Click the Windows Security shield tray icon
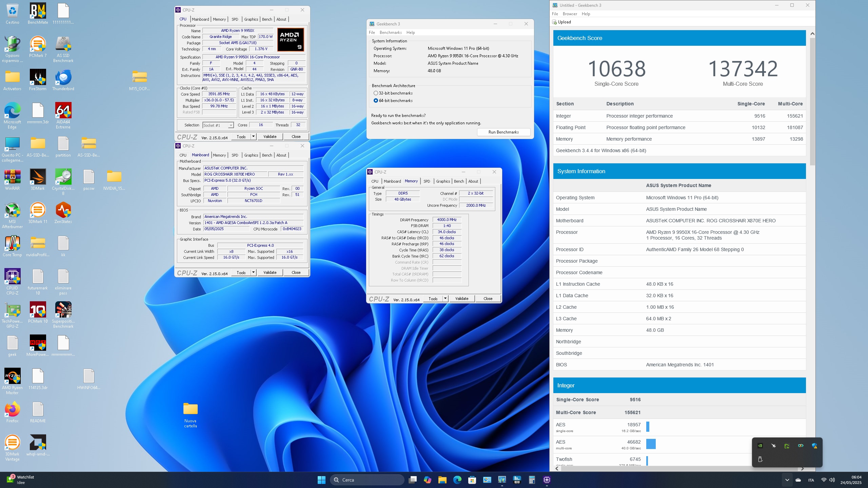 [814, 446]
